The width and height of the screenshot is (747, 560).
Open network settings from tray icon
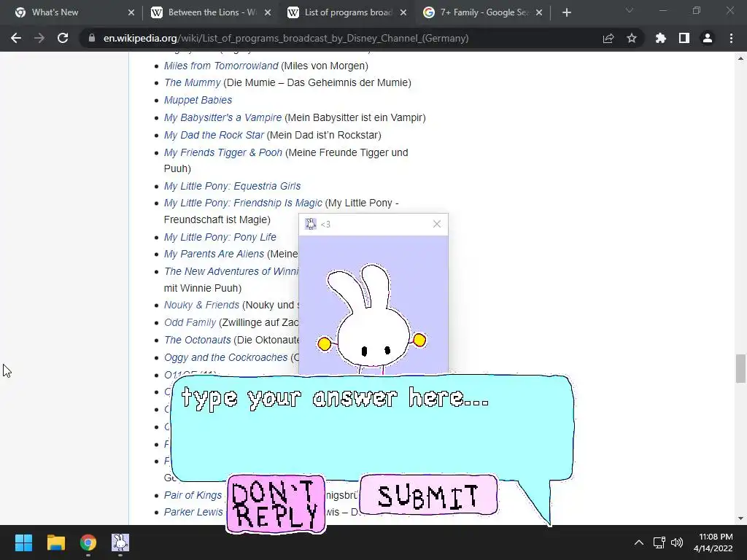click(659, 542)
